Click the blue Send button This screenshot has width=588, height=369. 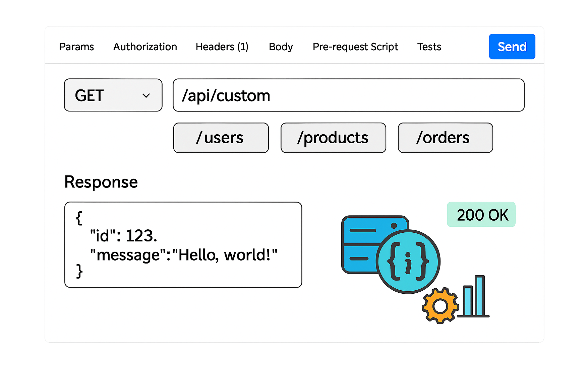[512, 47]
